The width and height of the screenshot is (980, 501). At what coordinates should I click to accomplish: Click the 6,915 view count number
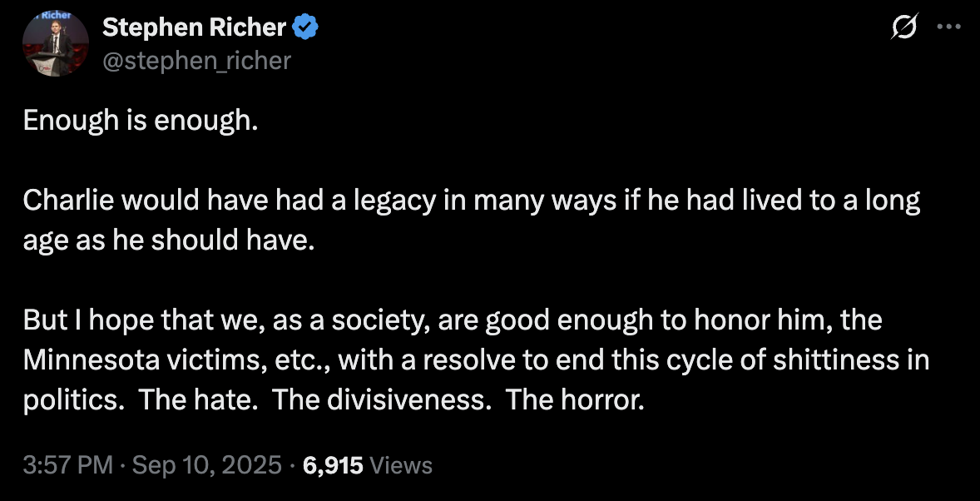(x=334, y=465)
